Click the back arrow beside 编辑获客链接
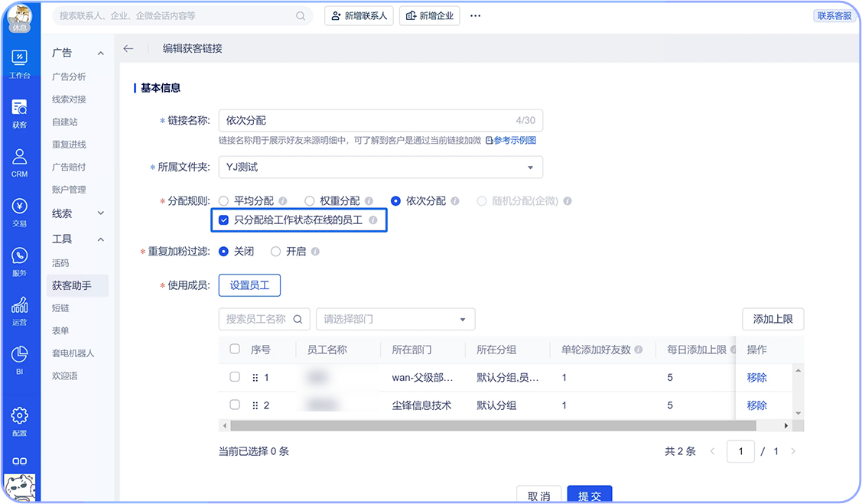Screen dimensions: 862x504 click(128, 48)
